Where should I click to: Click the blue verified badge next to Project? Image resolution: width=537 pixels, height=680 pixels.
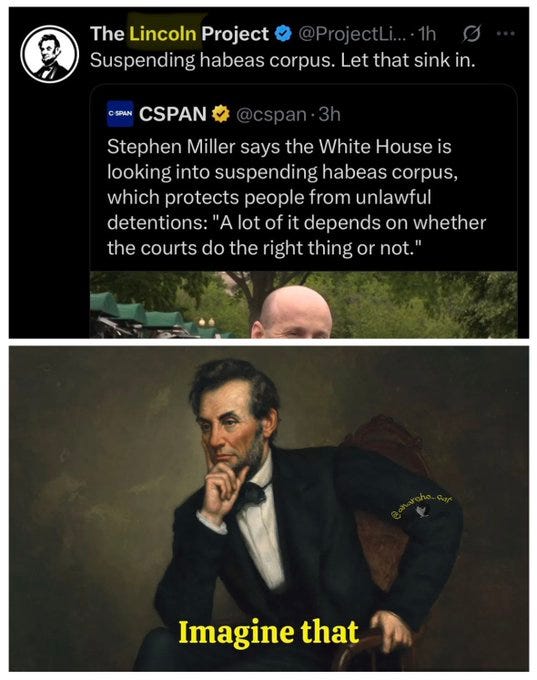(283, 34)
